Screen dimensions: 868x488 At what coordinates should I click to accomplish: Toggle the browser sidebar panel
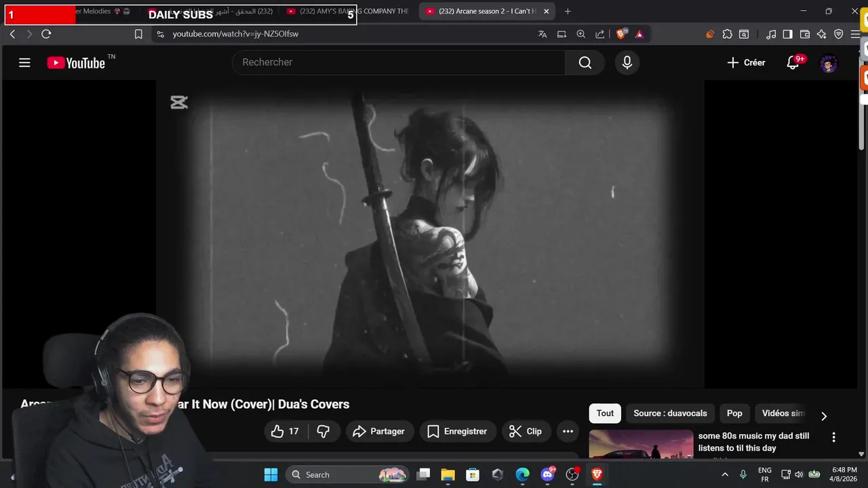pos(787,34)
